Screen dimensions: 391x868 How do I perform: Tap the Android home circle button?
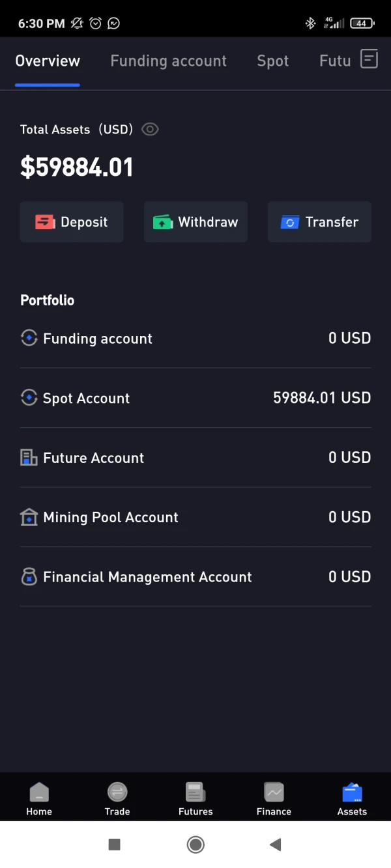click(x=195, y=845)
